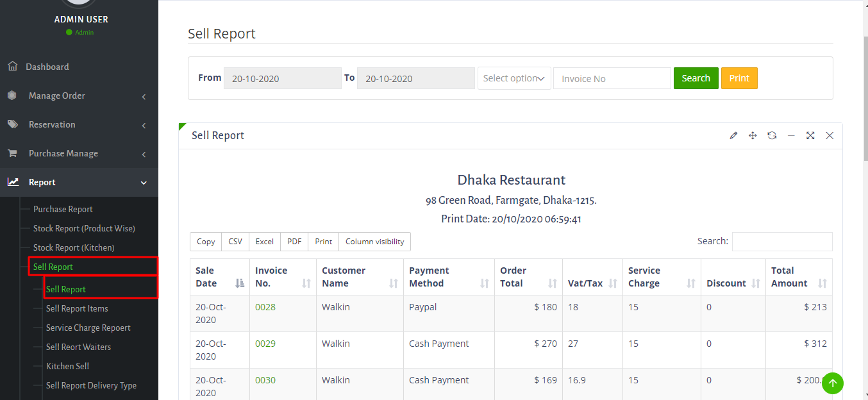Viewport: 868px width, 400px height.
Task: Sort table by Sale Date column
Action: pyautogui.click(x=219, y=277)
